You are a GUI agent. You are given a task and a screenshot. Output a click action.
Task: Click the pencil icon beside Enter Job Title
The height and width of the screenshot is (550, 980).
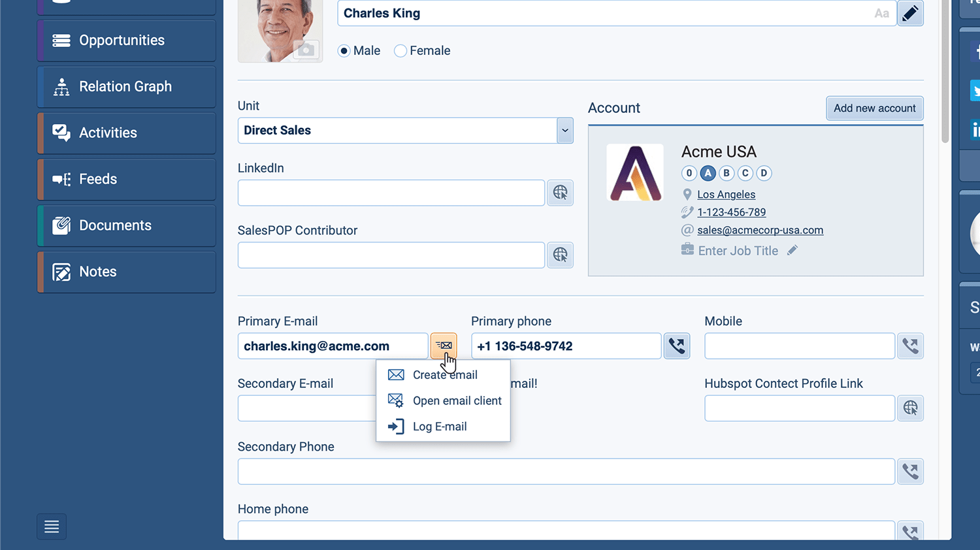click(792, 250)
